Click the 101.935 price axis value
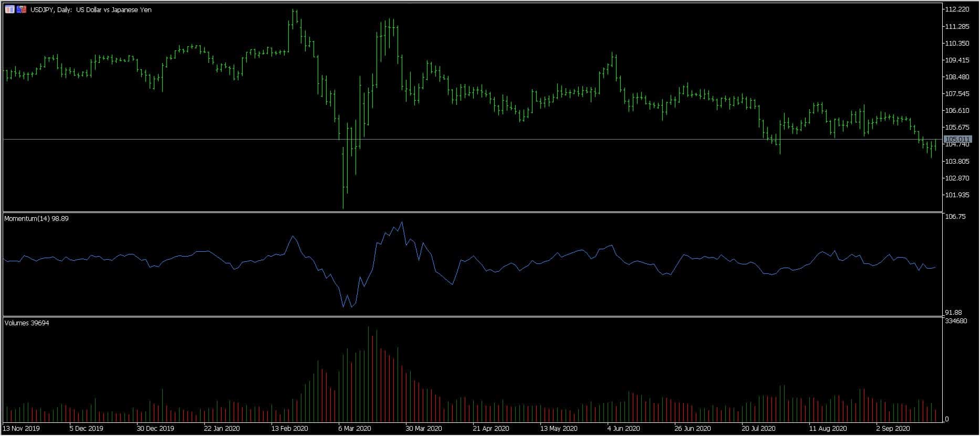The image size is (980, 436). [x=957, y=195]
